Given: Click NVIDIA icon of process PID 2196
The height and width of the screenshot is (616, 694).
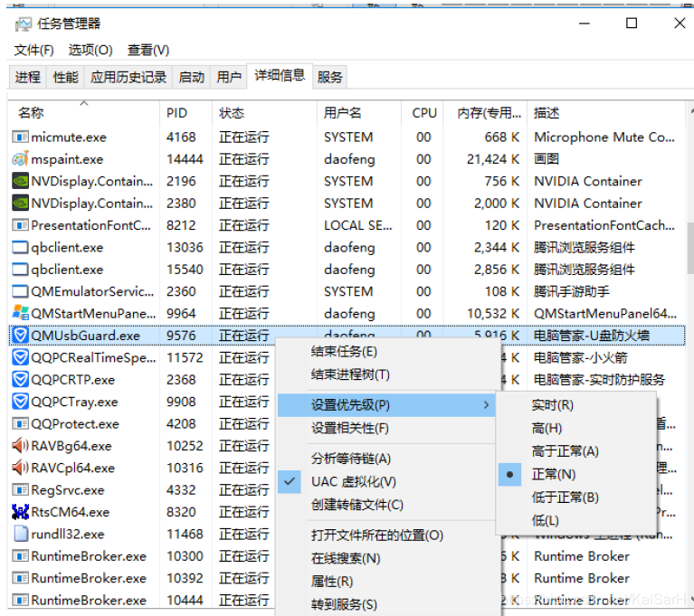Looking at the screenshot, I should tap(20, 181).
